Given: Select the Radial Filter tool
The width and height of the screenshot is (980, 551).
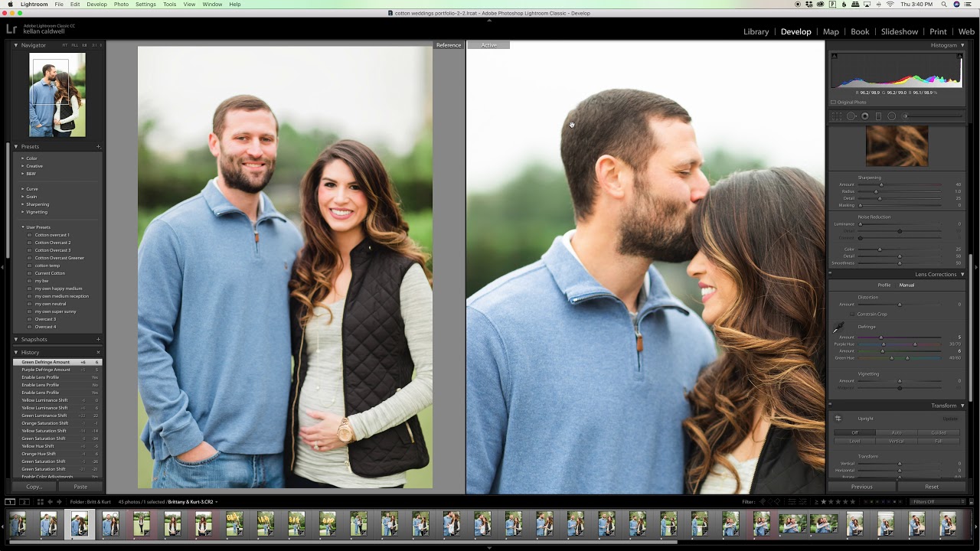Looking at the screenshot, I should pyautogui.click(x=891, y=116).
